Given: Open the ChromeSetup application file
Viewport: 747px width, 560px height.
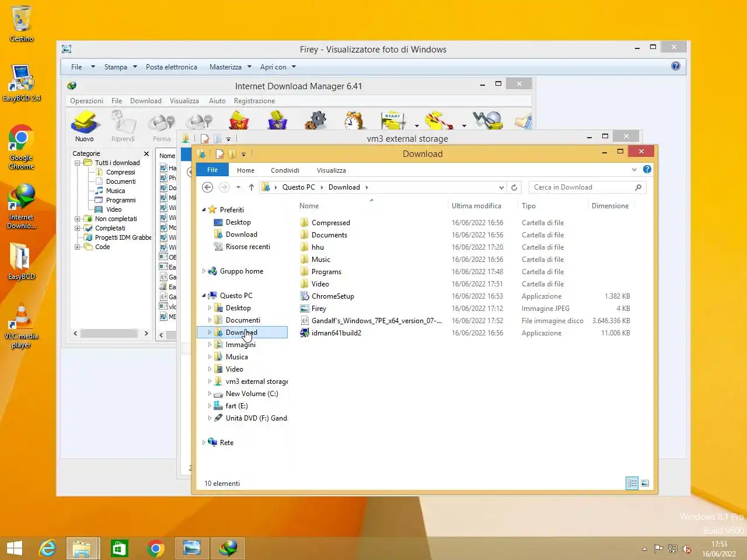Looking at the screenshot, I should pyautogui.click(x=333, y=296).
